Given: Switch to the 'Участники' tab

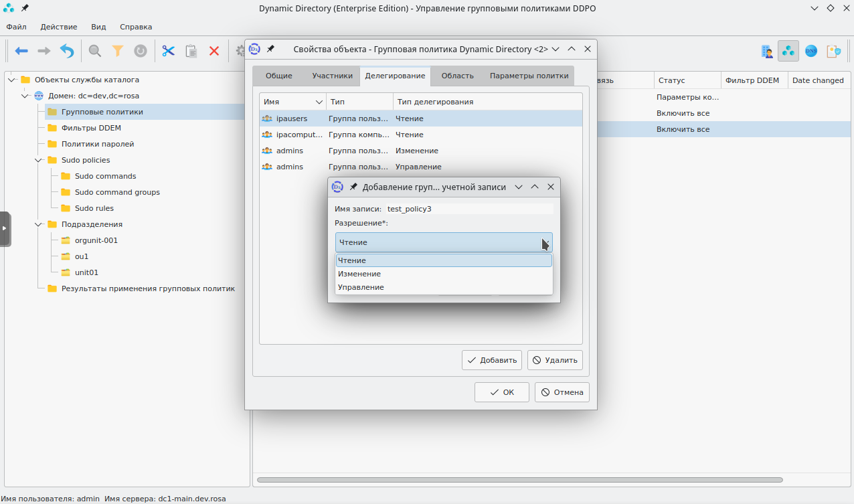Looking at the screenshot, I should (x=332, y=76).
